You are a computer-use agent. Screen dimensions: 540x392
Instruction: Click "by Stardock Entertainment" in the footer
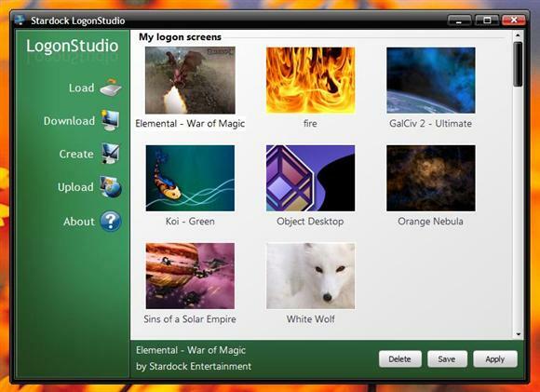pyautogui.click(x=194, y=366)
